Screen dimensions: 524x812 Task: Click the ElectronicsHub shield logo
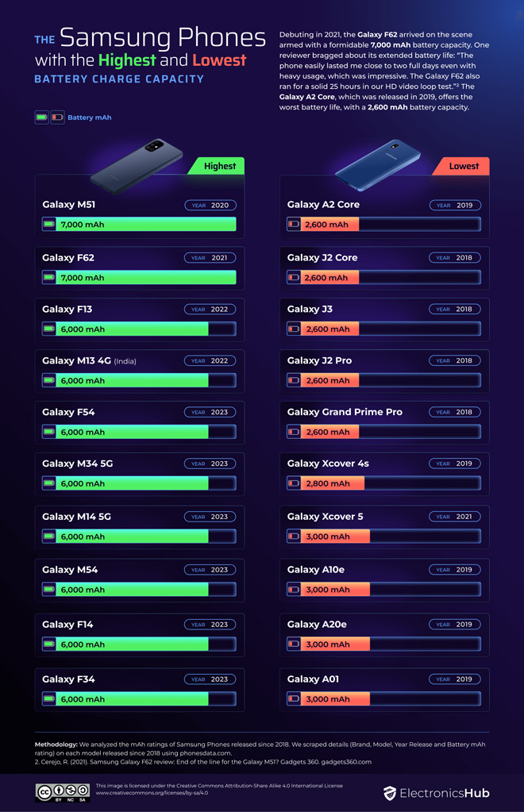(x=389, y=793)
